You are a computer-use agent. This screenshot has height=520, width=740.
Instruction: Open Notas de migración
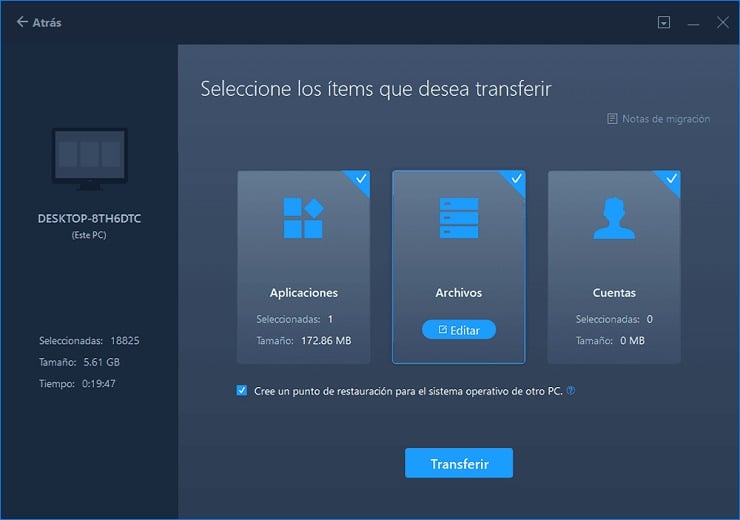click(x=658, y=119)
